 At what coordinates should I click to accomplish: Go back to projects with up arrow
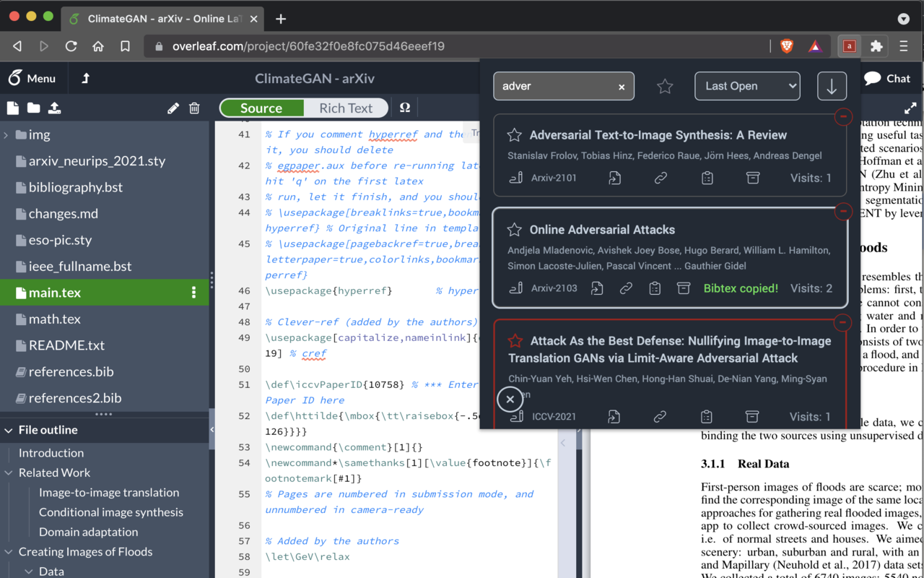[85, 78]
